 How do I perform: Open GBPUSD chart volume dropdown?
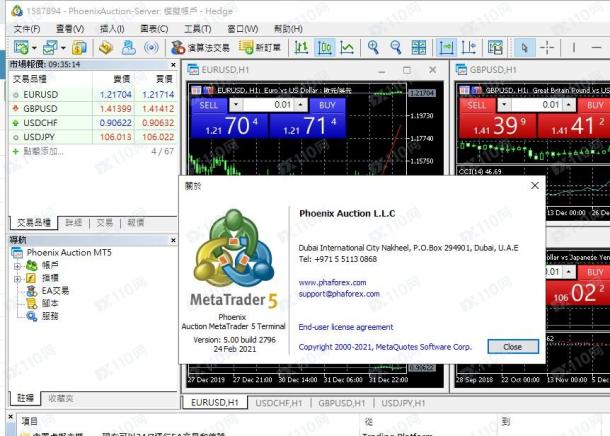pyautogui.click(x=504, y=105)
